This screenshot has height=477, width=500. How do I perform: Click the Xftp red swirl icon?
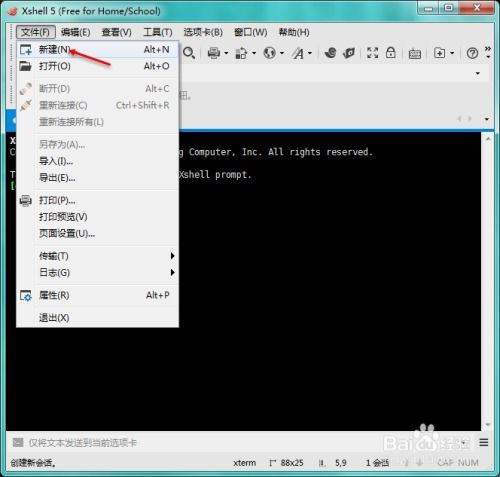(330, 53)
